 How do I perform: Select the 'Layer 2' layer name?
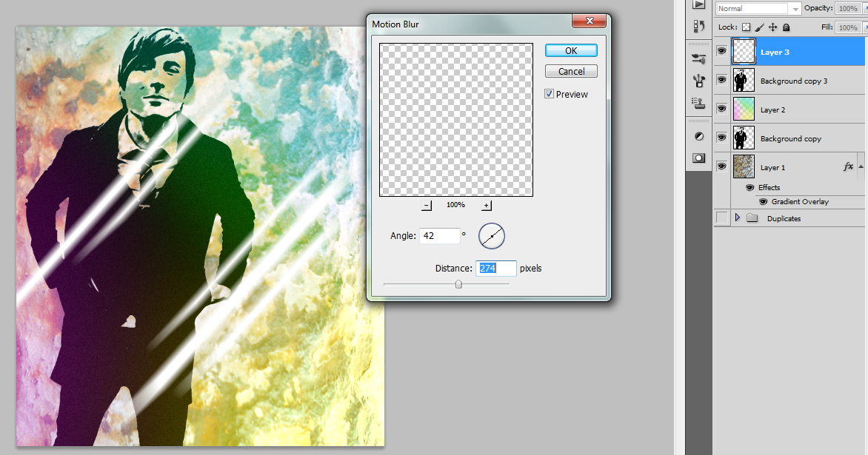coord(772,109)
